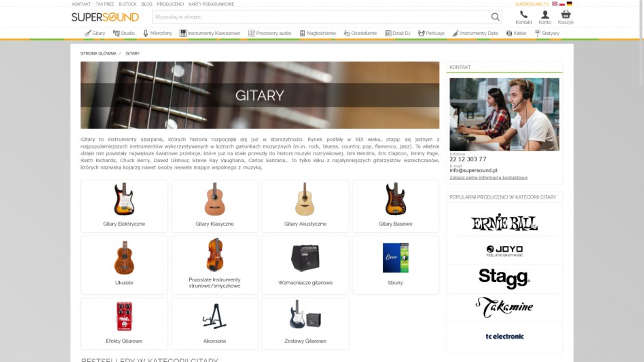Open the Mikrofony menu

(x=157, y=33)
